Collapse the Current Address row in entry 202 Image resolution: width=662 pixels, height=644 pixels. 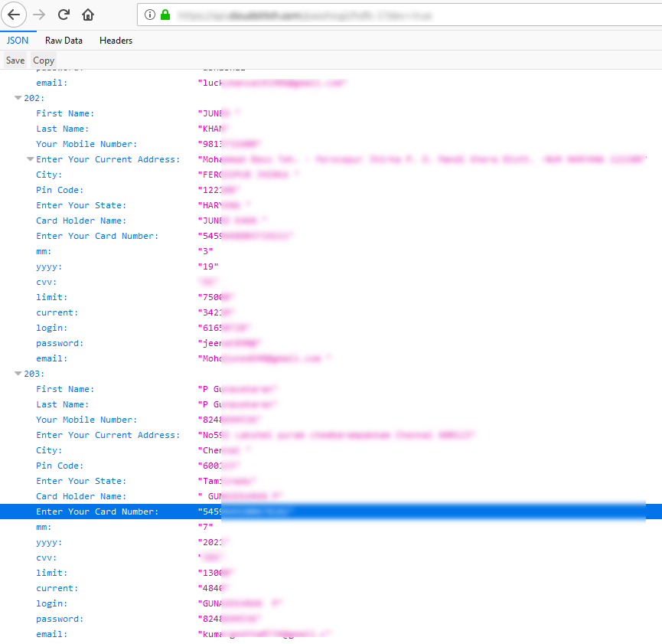click(x=31, y=159)
